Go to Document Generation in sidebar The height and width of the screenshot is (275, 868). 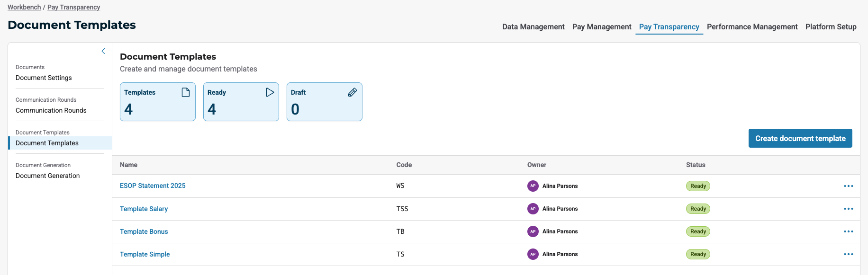click(47, 176)
